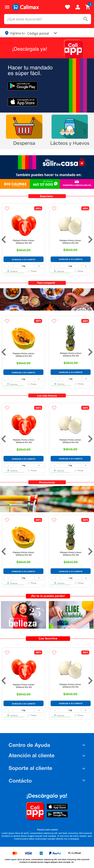The height and width of the screenshot is (868, 94).
Task: Call the 800 CALIMAX number link
Action: (15, 184)
